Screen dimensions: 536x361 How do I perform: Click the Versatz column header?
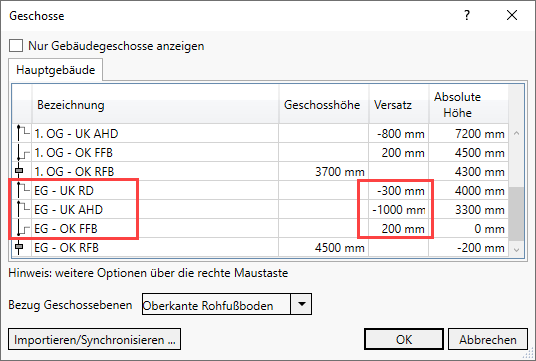[399, 104]
